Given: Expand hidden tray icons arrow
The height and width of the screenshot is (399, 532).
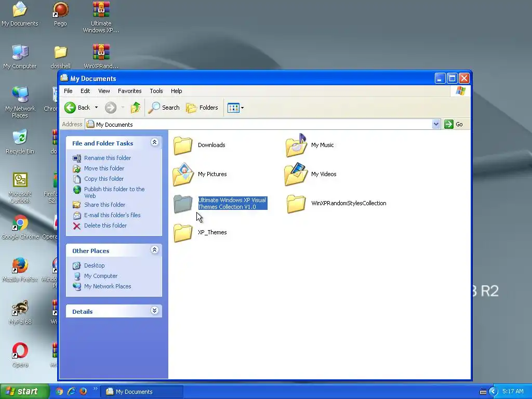Looking at the screenshot, I should [x=494, y=392].
